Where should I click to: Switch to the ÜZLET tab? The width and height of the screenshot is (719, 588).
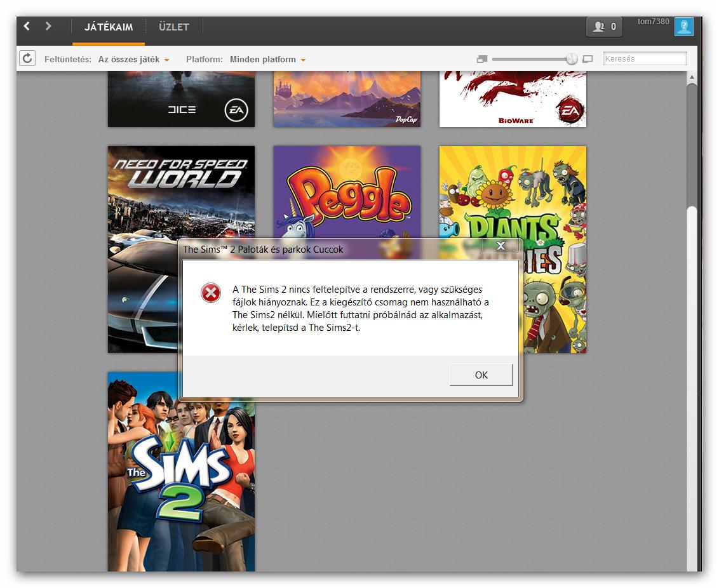point(174,27)
